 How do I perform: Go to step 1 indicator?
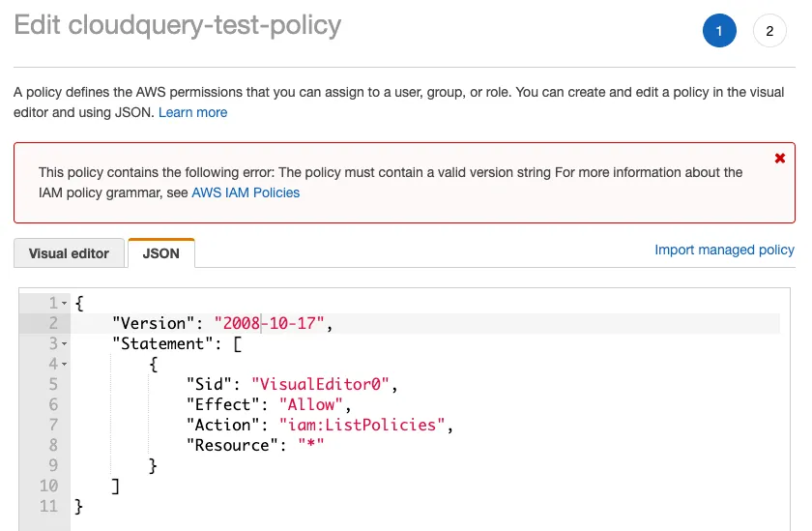(719, 31)
